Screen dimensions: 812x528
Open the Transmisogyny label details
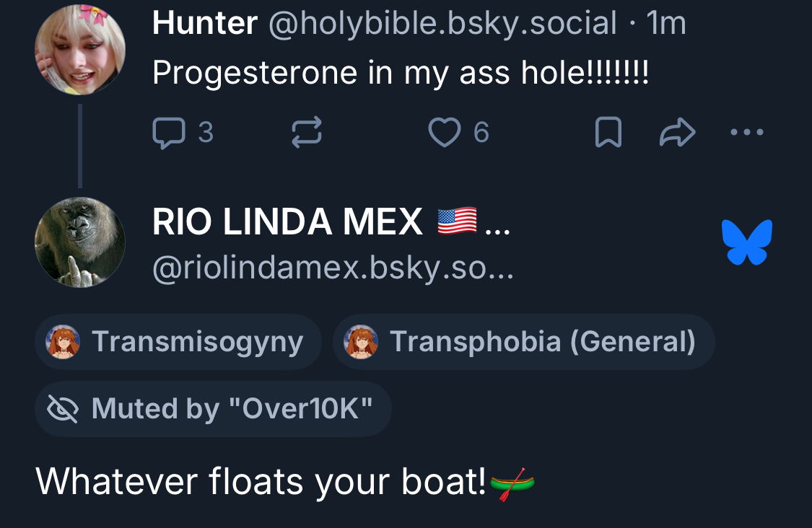178,342
